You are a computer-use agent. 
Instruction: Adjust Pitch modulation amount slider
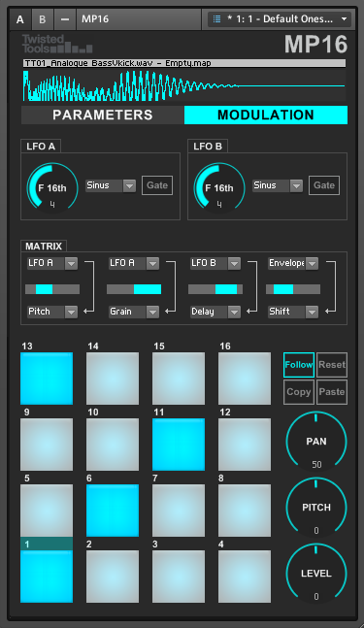point(52,289)
